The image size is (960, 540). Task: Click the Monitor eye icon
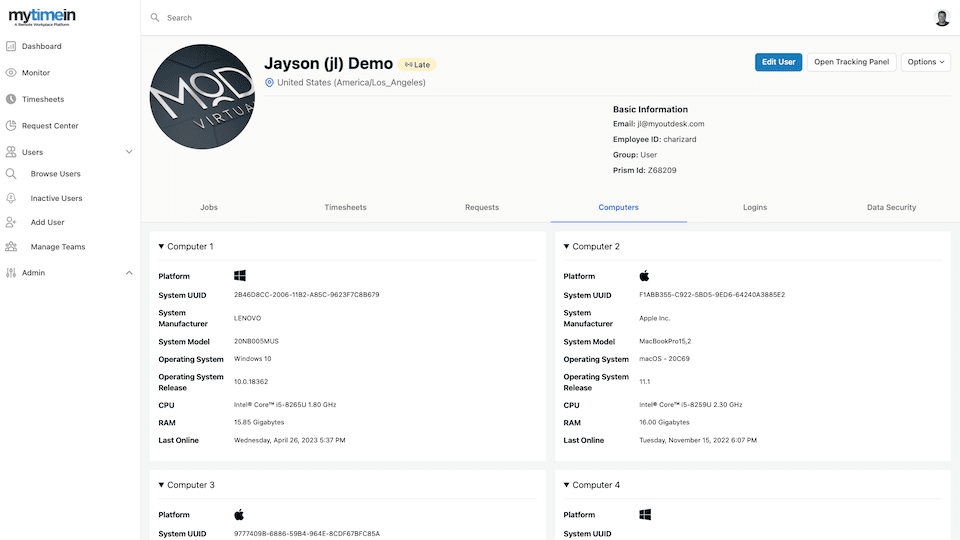point(11,73)
